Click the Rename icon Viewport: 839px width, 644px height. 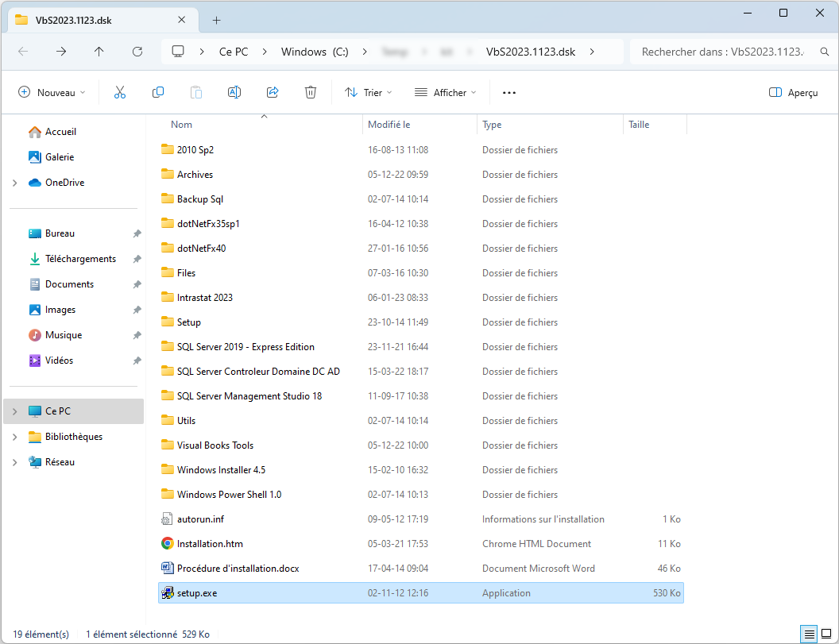[234, 93]
